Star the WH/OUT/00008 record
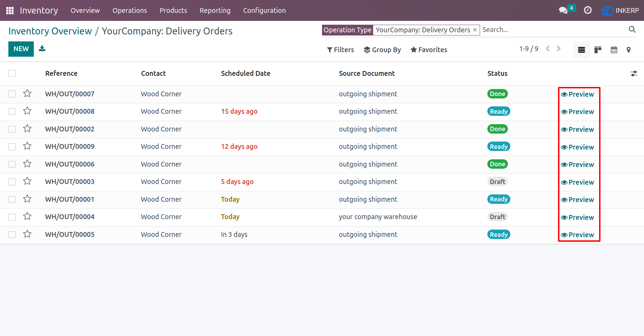Viewport: 644px width, 336px height. click(x=27, y=111)
